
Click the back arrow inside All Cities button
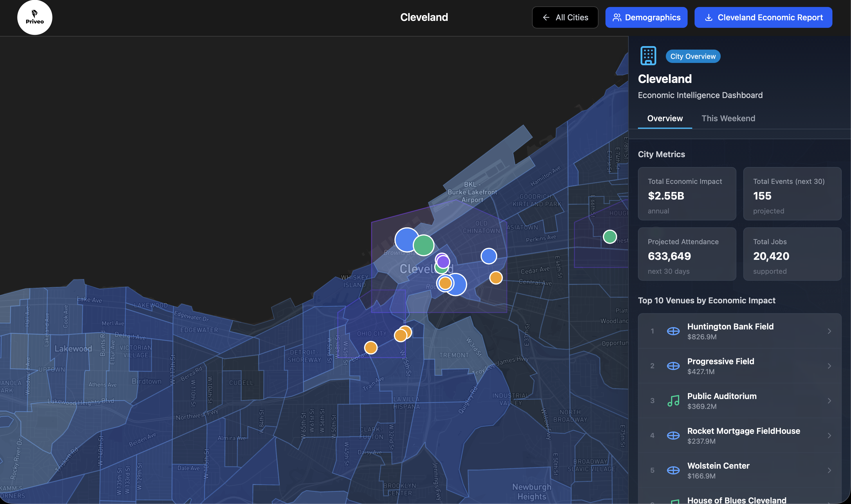pyautogui.click(x=547, y=17)
